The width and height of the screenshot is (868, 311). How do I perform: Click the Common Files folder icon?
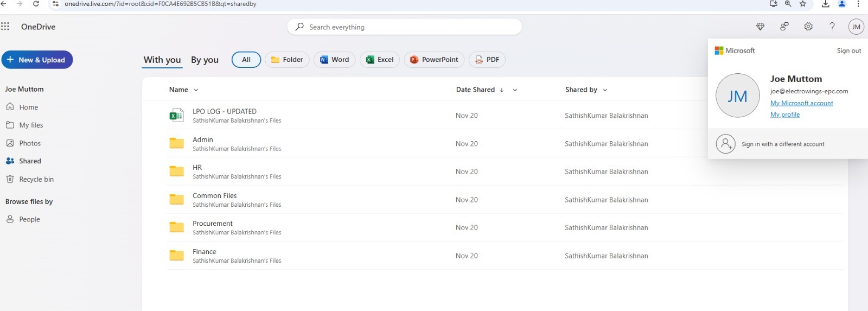tap(176, 199)
